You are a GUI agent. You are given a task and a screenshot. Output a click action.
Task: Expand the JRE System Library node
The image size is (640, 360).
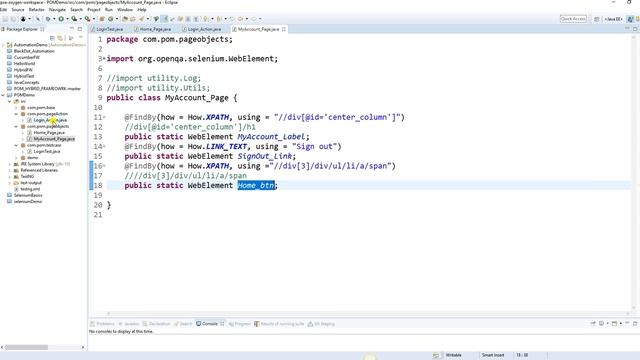(x=10, y=164)
